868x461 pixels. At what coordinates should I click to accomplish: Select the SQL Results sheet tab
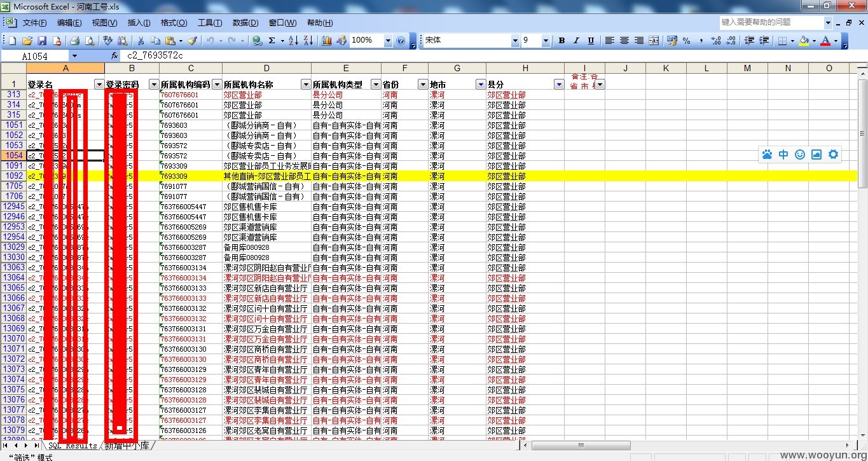tap(72, 446)
